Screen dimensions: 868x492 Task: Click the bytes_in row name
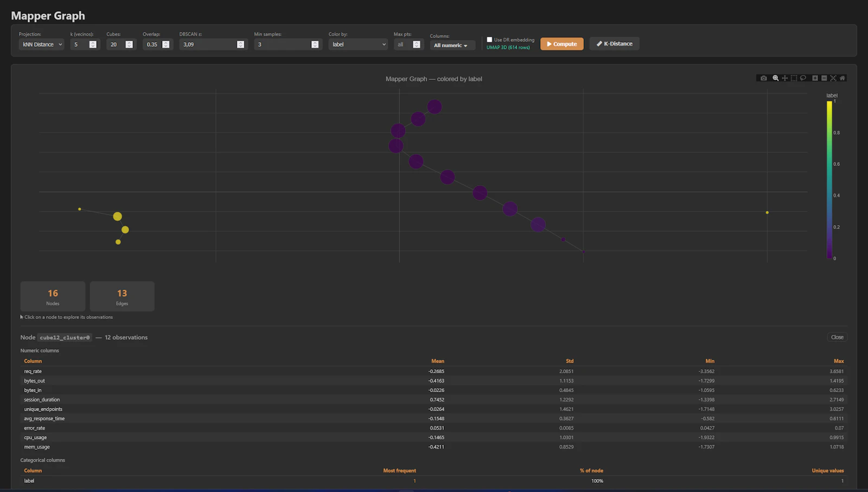[33, 391]
